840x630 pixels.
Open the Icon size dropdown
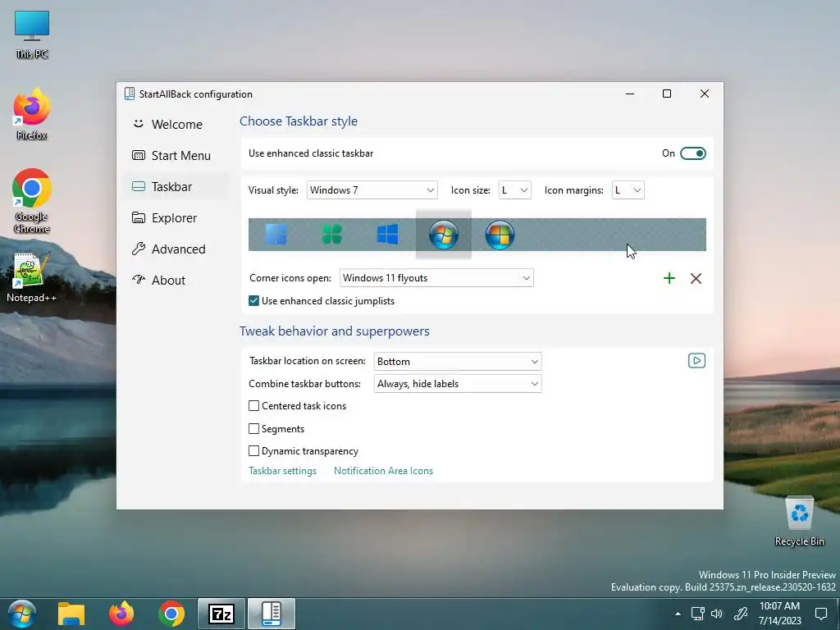click(x=515, y=190)
